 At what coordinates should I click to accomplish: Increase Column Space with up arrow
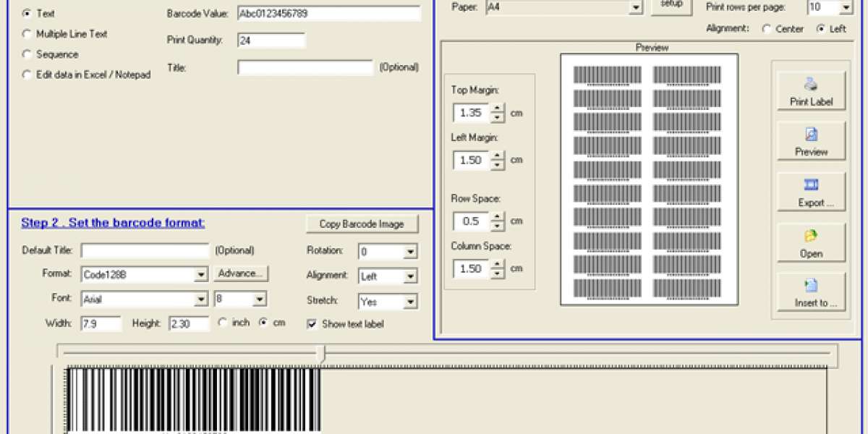(x=498, y=264)
